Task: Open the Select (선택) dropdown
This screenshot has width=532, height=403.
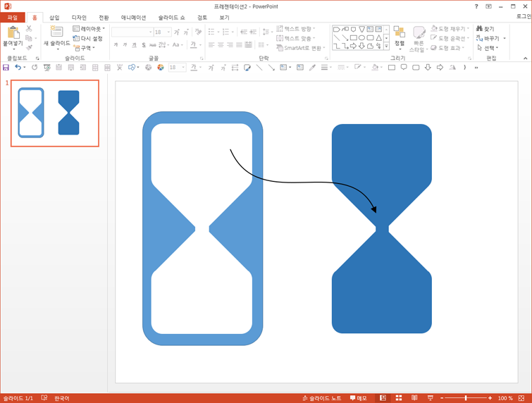Action: [x=488, y=48]
